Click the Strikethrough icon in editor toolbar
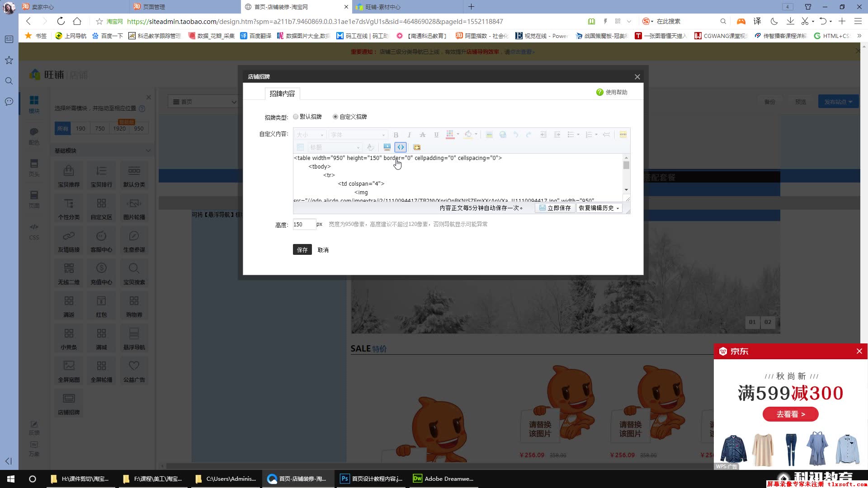The width and height of the screenshot is (868, 488). pyautogui.click(x=423, y=135)
